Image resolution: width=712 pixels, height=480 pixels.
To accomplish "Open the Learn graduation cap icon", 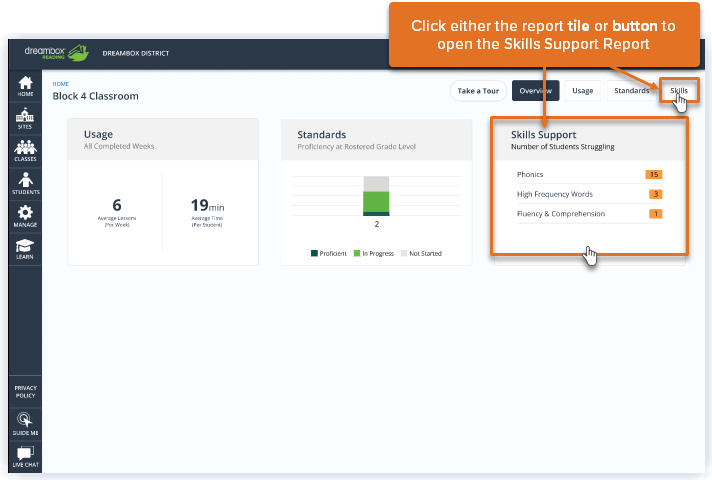I will [25, 249].
